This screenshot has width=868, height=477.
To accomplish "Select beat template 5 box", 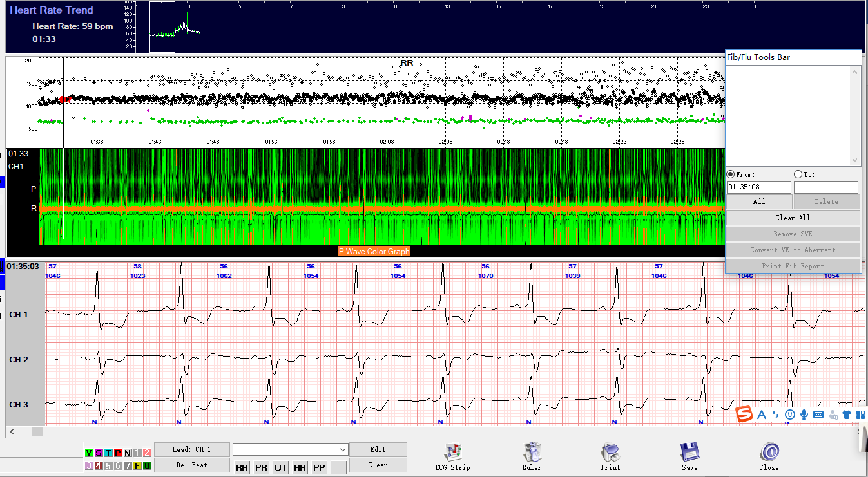I will pyautogui.click(x=108, y=465).
